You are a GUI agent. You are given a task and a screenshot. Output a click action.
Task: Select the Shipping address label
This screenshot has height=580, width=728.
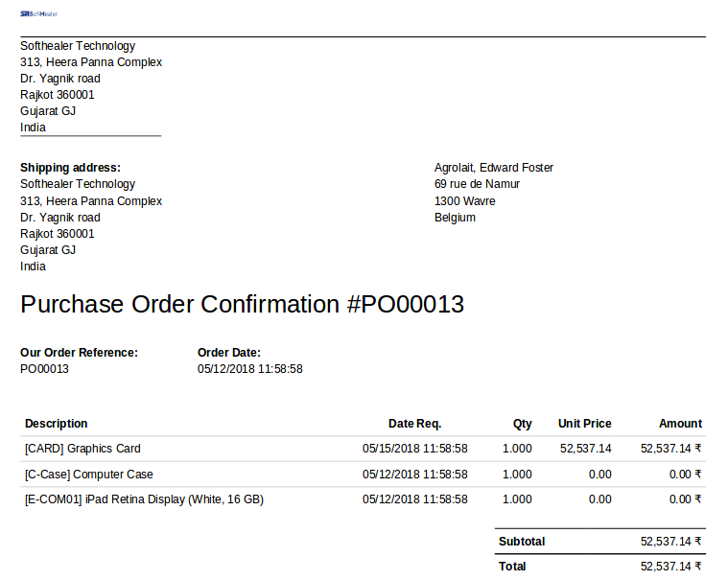coord(70,168)
